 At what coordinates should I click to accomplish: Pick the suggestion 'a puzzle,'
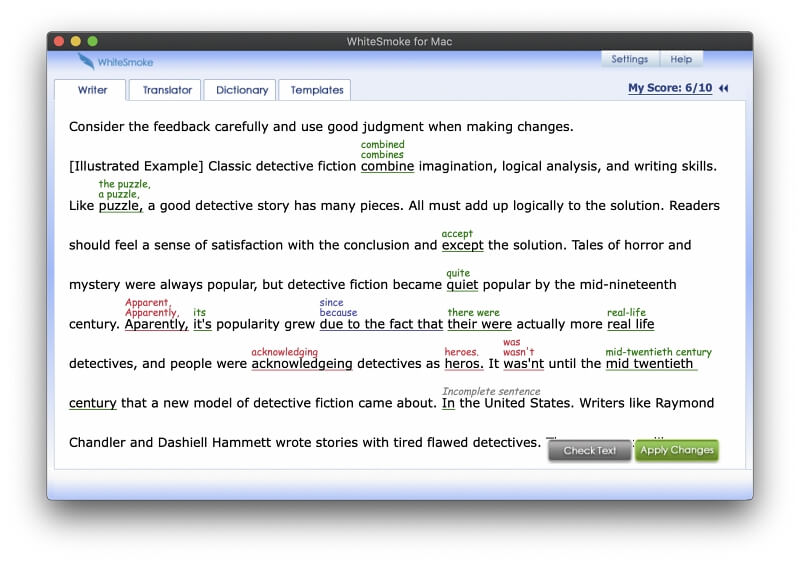[x=119, y=194]
